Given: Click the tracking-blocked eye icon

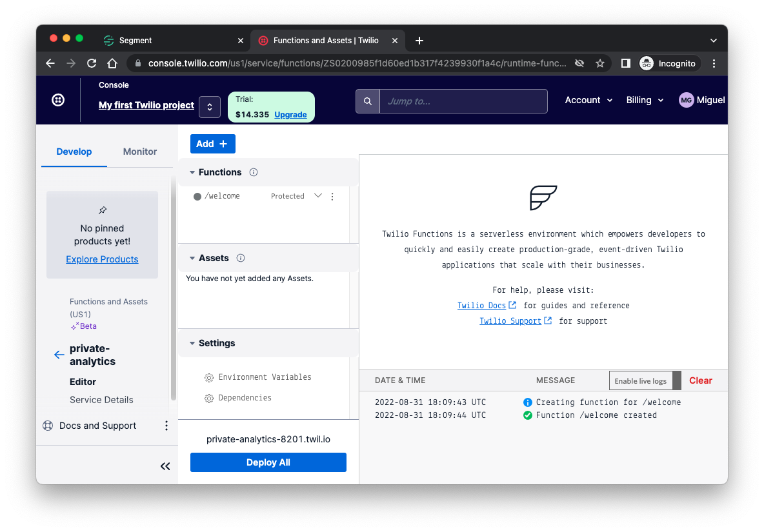Looking at the screenshot, I should (x=579, y=63).
